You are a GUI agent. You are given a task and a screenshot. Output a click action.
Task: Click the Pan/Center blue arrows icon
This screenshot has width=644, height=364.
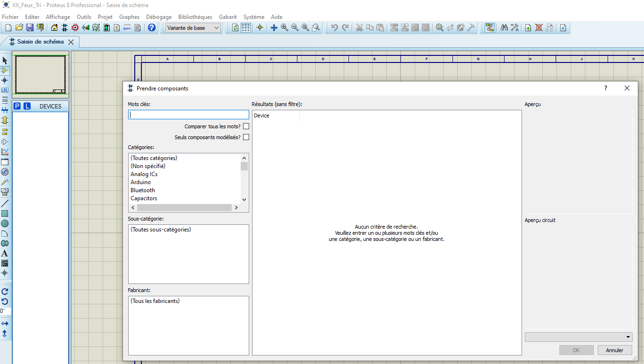[x=274, y=28]
